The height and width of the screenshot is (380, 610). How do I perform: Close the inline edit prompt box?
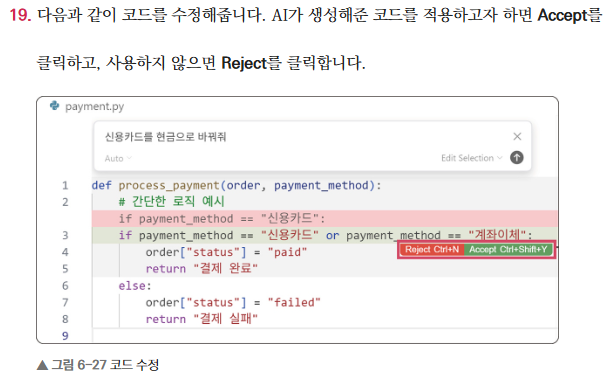tap(517, 137)
